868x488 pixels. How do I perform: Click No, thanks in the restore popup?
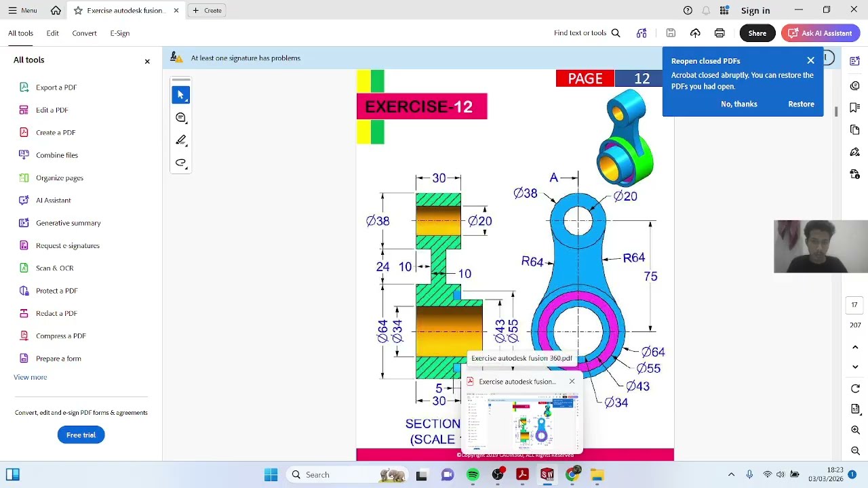pos(739,104)
